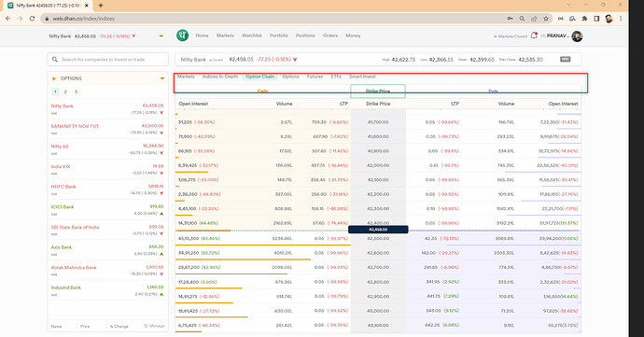Open Money in top navigation

(x=353, y=35)
